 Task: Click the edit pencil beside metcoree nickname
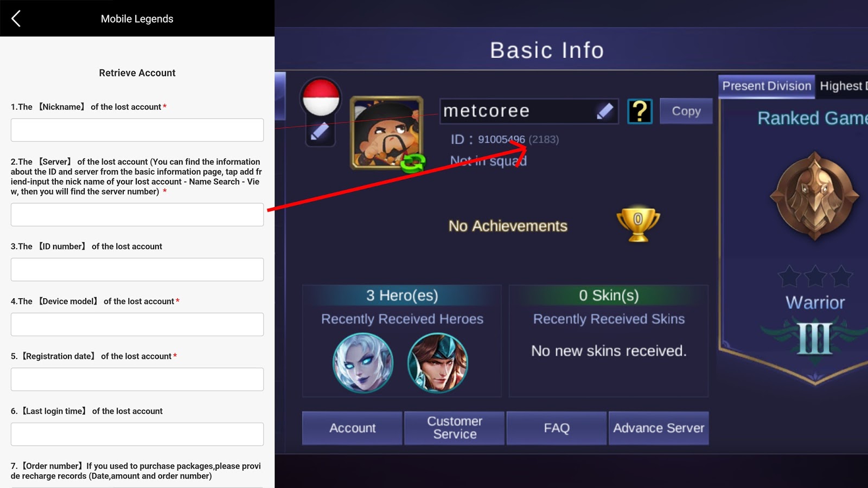[604, 111]
